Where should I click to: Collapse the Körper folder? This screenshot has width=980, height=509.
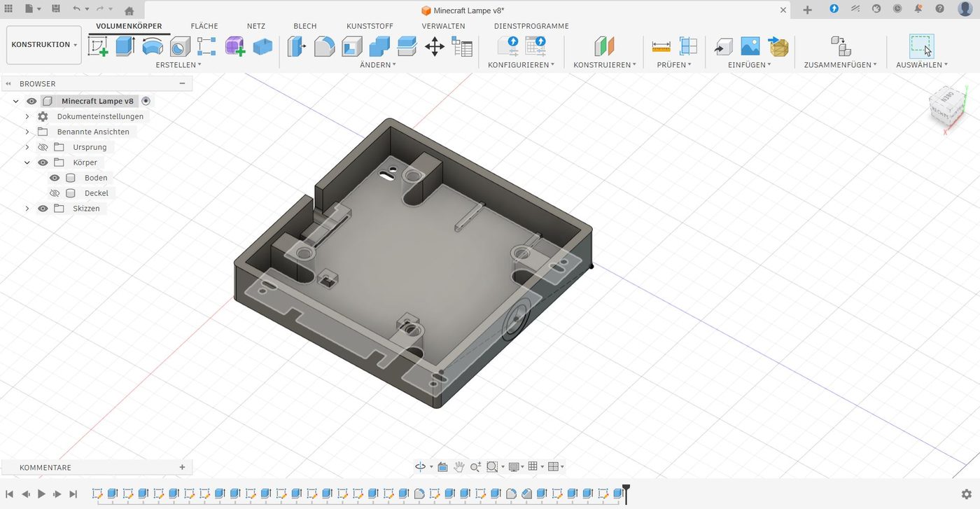click(x=27, y=162)
